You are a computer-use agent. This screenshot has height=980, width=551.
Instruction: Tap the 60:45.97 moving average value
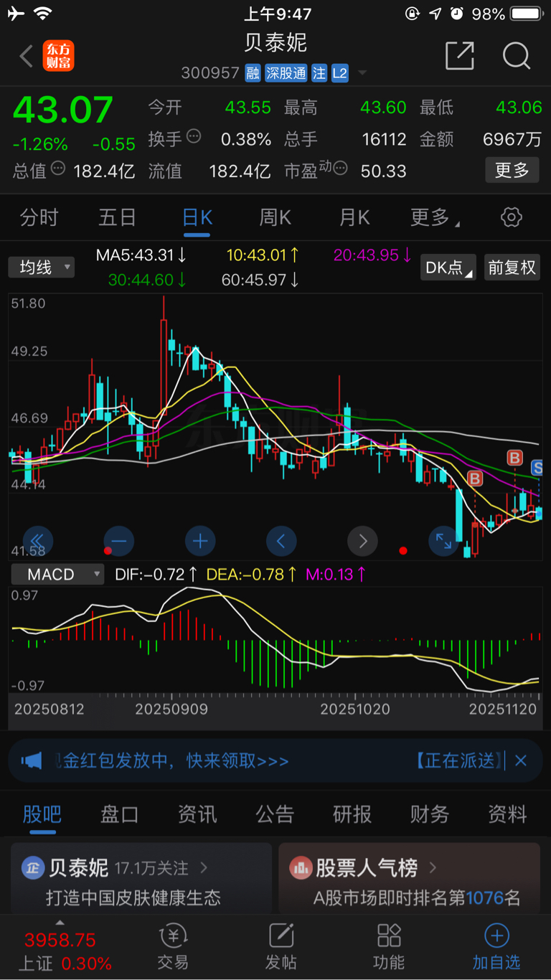tap(261, 280)
